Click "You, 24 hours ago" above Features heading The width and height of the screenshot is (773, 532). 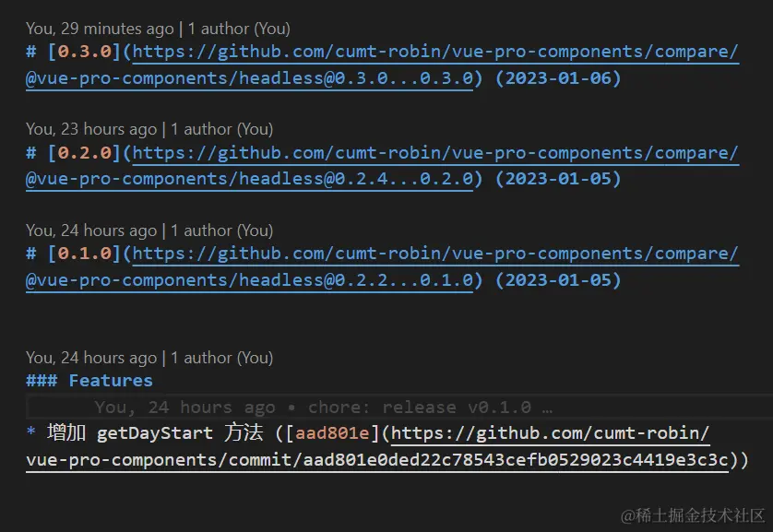(x=91, y=358)
